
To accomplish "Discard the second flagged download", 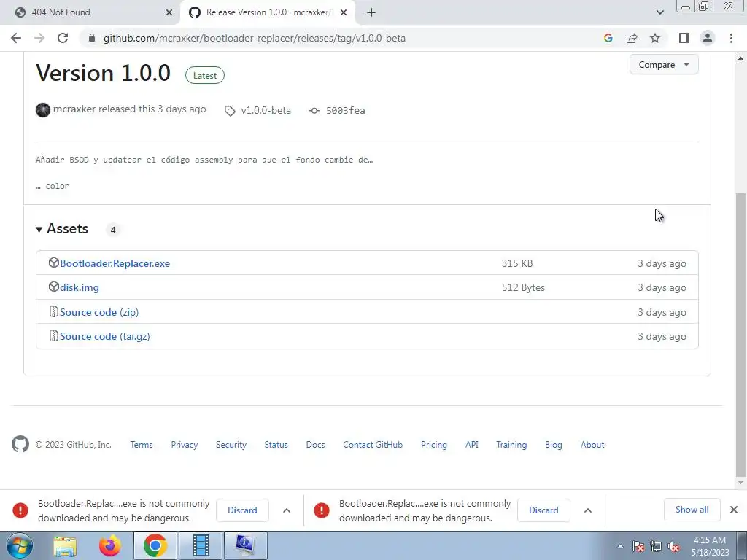I will click(x=543, y=510).
